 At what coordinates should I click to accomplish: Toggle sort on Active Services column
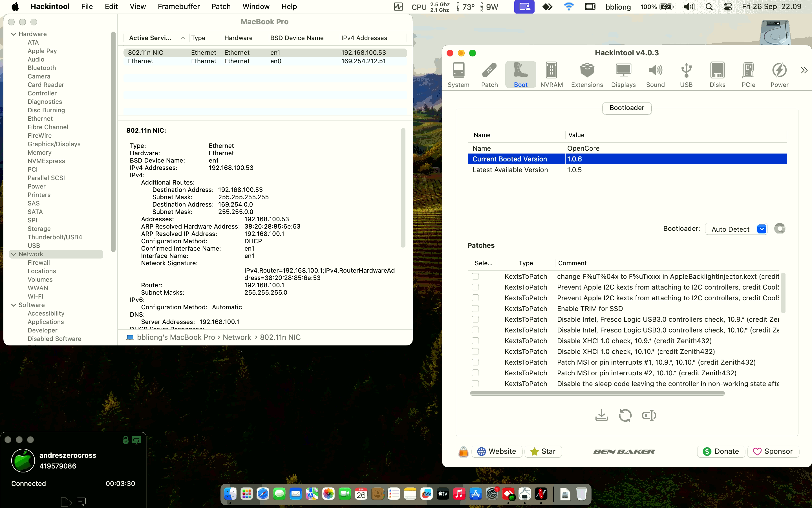point(156,38)
